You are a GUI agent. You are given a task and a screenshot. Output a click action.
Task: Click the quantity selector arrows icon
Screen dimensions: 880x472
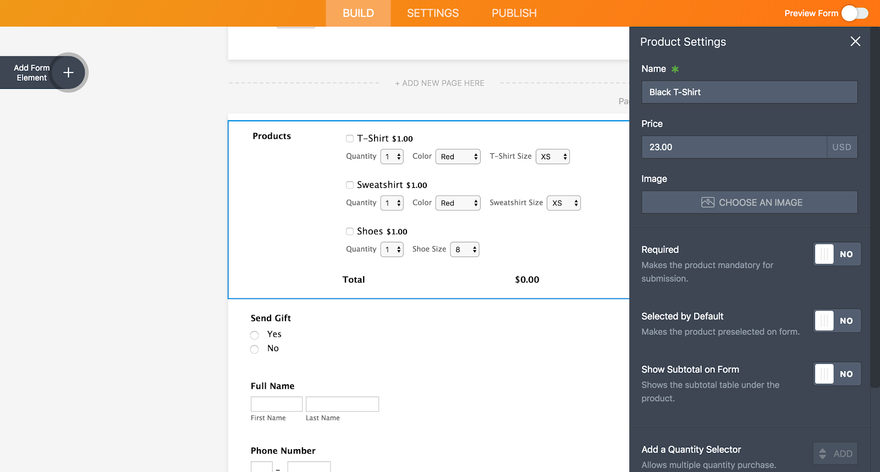pos(822,453)
